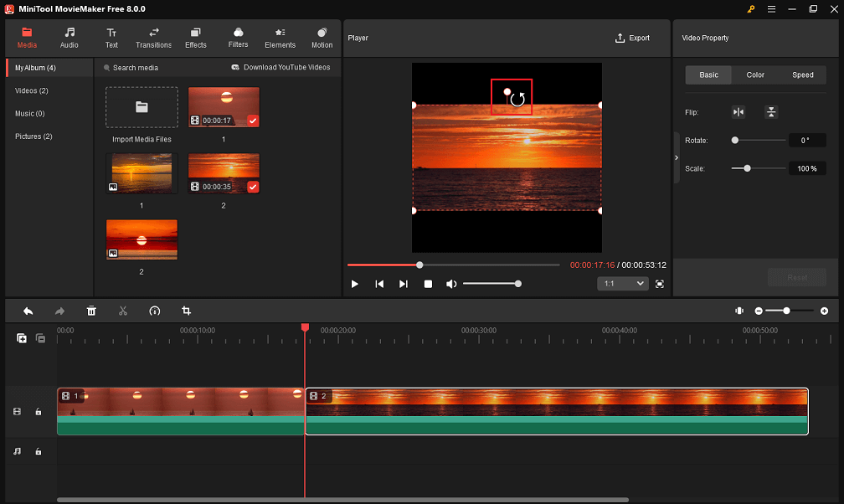The image size is (844, 504).
Task: Select red sunset picture thumbnail labeled 2
Action: click(142, 239)
